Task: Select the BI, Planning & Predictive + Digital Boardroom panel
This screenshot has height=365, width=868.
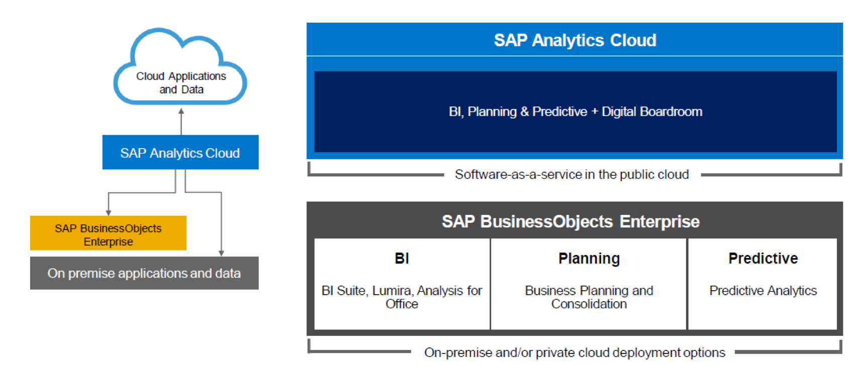Action: coord(575,111)
